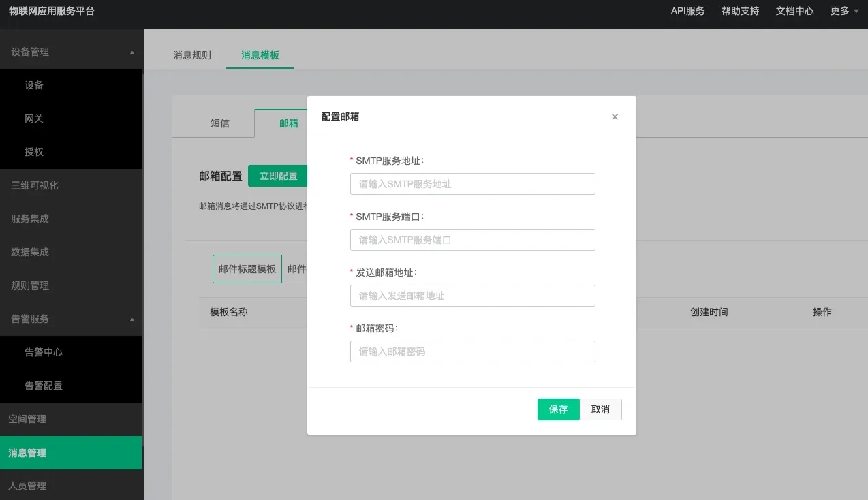This screenshot has width=868, height=500.
Task: Select the 消息模板 tab
Action: tap(260, 55)
